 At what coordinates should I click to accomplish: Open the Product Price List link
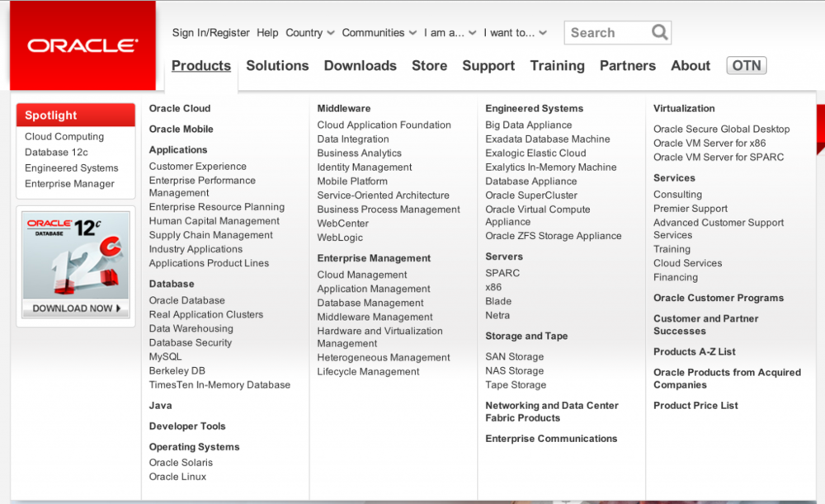695,406
